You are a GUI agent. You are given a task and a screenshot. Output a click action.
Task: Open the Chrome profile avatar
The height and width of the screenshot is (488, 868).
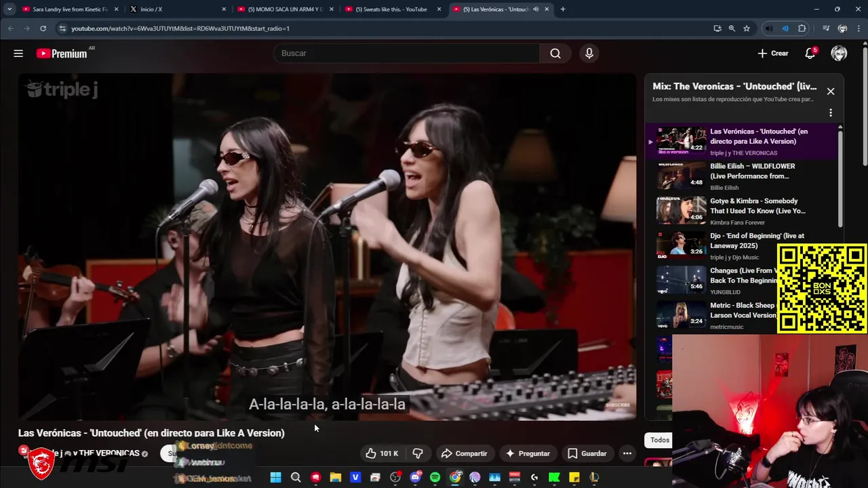(842, 28)
